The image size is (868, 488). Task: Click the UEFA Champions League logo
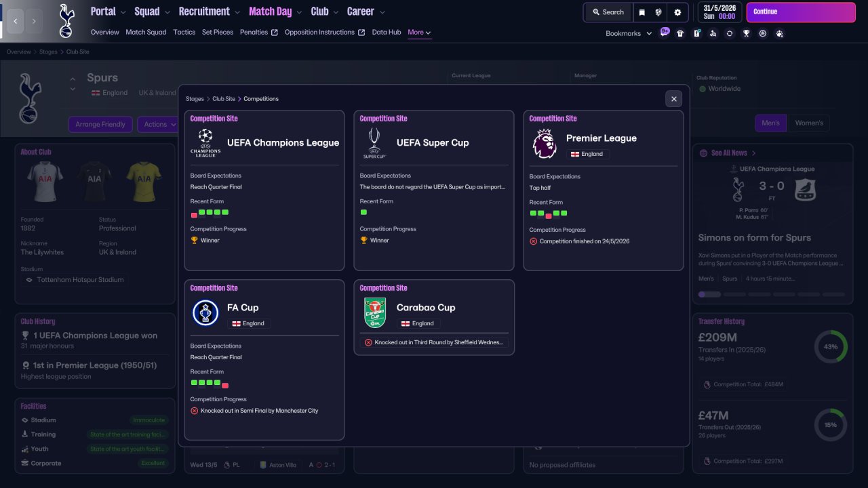click(x=205, y=143)
